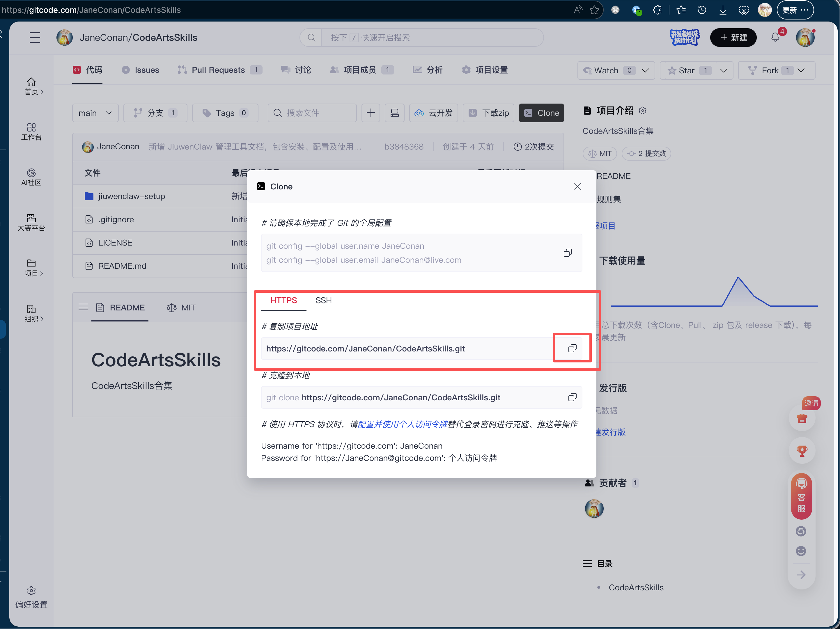Expand the main branch dropdown
Screen dimensions: 840x629
(x=95, y=113)
